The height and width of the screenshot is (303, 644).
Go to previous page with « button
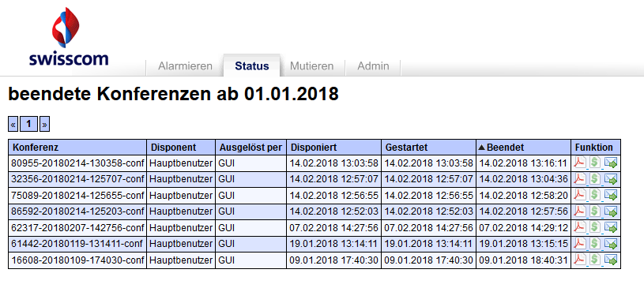coord(13,124)
